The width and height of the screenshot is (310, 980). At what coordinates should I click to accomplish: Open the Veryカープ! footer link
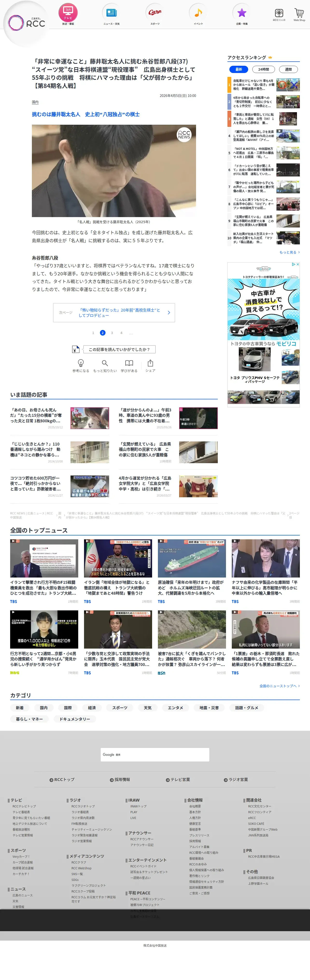21,856
